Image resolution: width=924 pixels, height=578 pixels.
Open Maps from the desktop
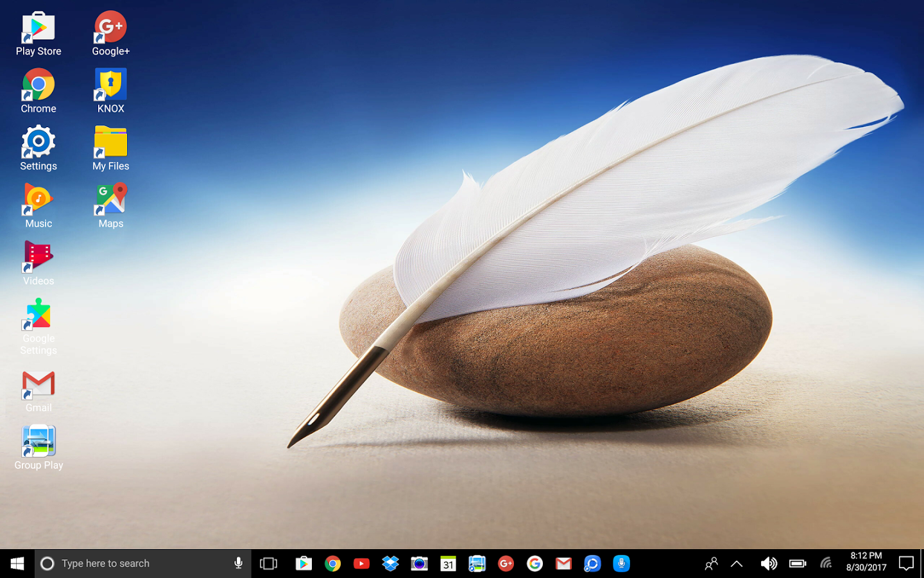tap(110, 206)
